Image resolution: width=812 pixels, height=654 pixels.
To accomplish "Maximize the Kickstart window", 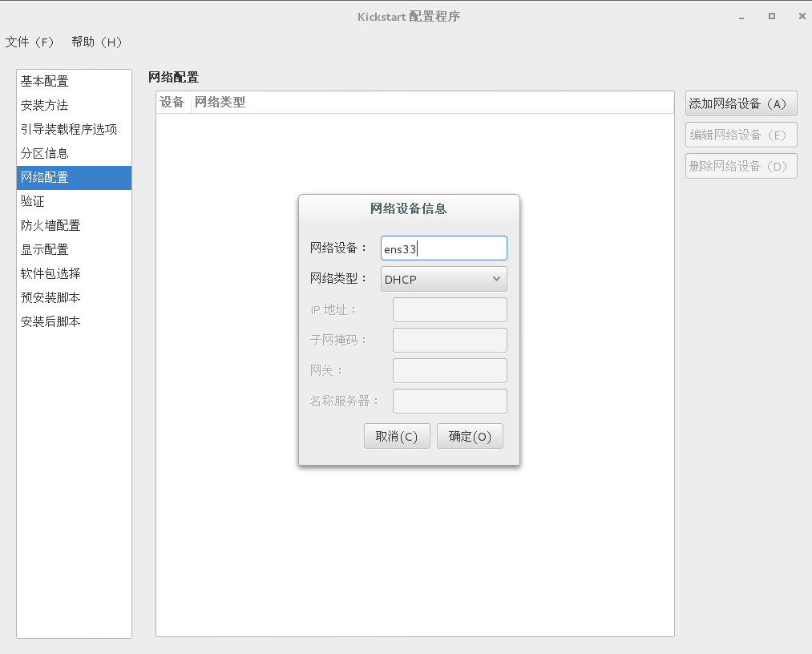I will pyautogui.click(x=772, y=16).
